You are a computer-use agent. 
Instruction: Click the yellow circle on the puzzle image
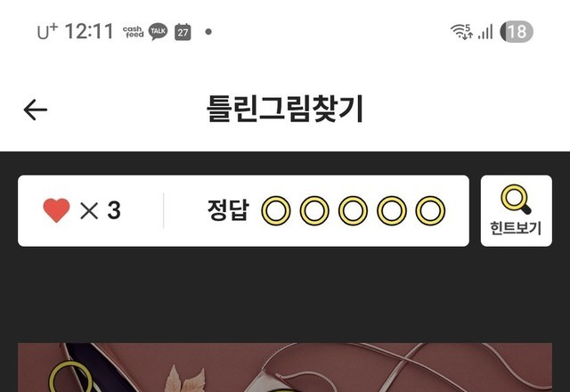point(70,378)
